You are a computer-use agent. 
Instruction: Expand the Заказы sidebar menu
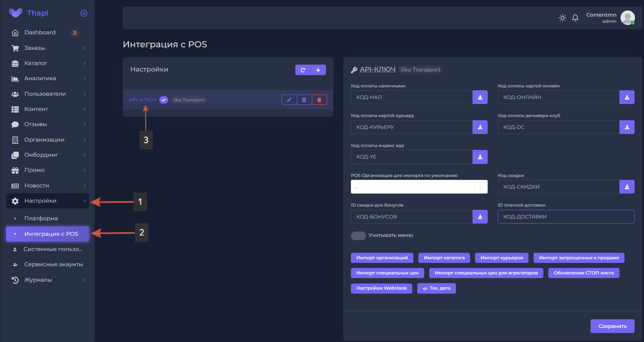click(x=48, y=48)
